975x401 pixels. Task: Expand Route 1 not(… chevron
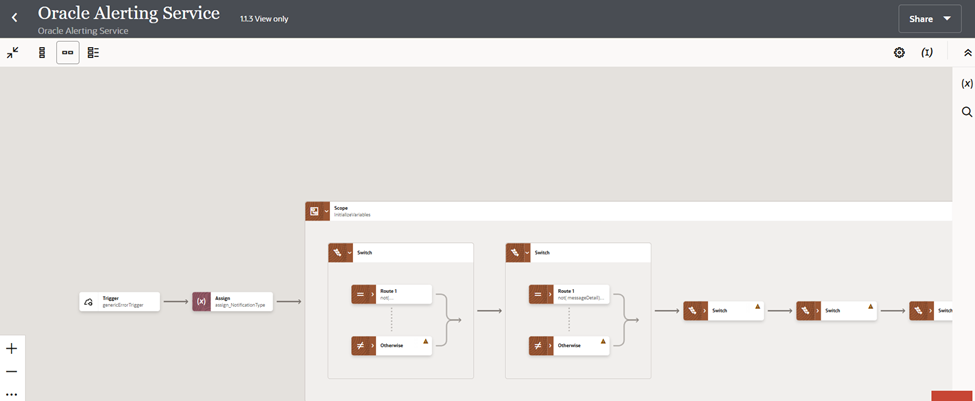(373, 294)
